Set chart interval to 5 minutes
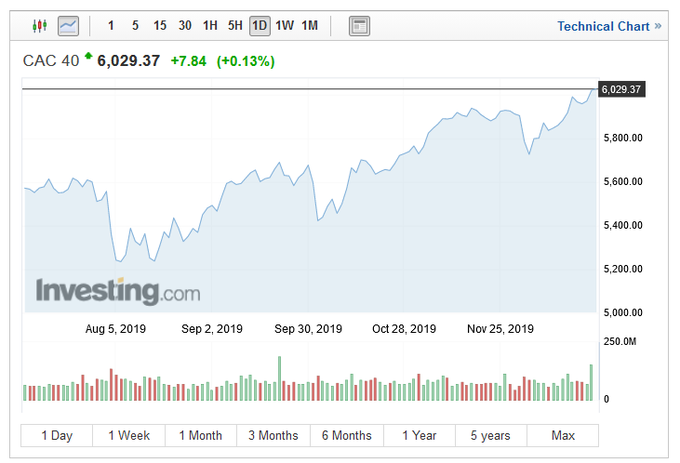The image size is (680, 463). tap(135, 26)
